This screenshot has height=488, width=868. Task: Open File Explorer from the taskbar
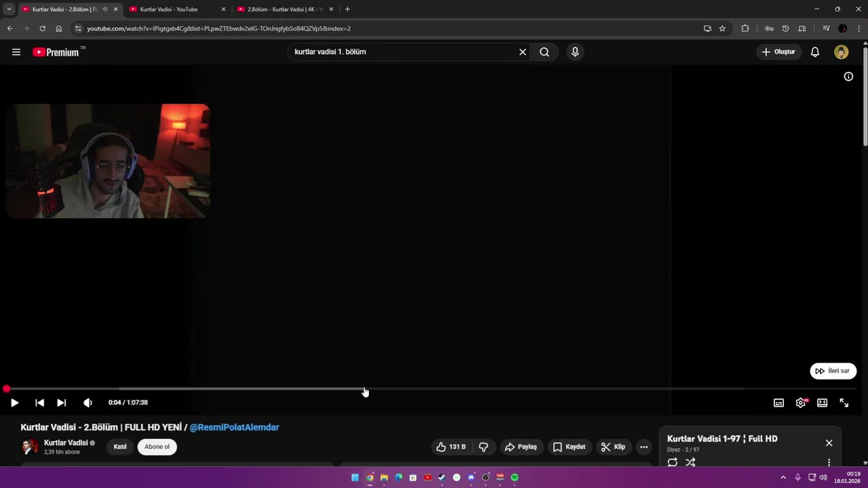[384, 477]
